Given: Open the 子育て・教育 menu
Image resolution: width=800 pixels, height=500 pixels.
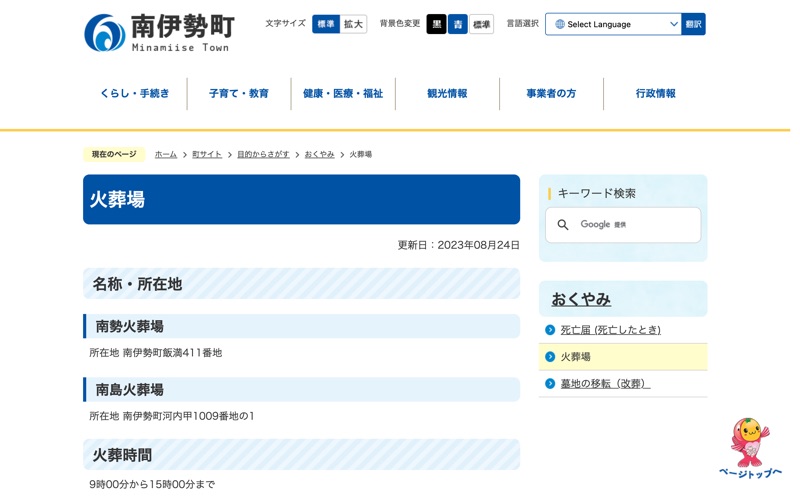Looking at the screenshot, I should click(x=239, y=93).
